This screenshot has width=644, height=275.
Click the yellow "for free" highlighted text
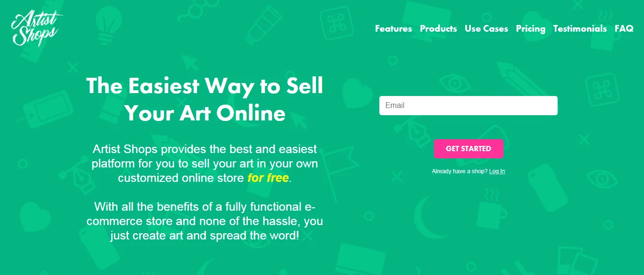[268, 178]
